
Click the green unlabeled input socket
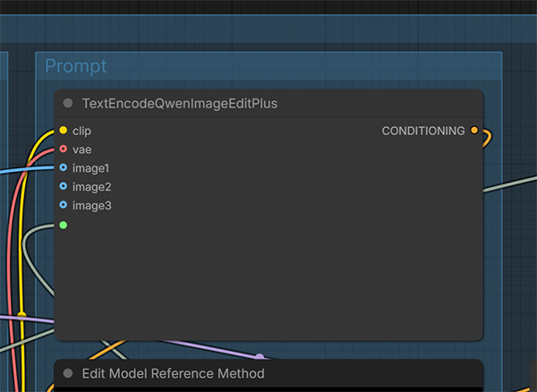point(63,225)
